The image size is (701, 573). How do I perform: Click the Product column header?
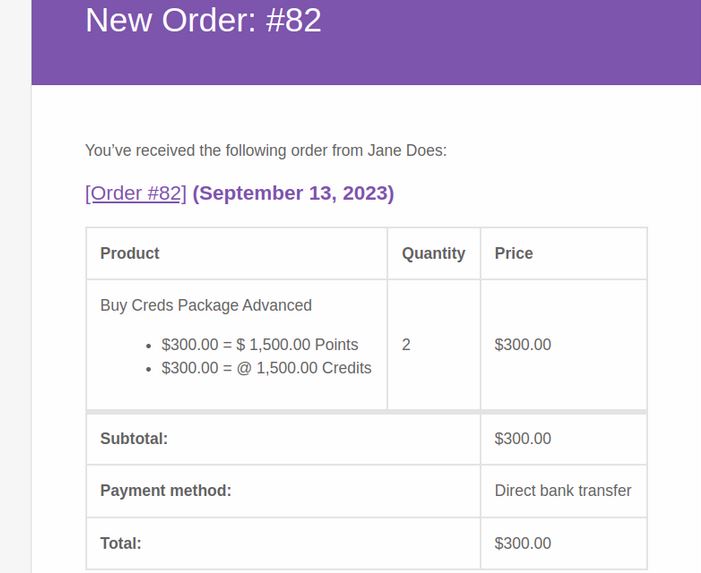(130, 253)
